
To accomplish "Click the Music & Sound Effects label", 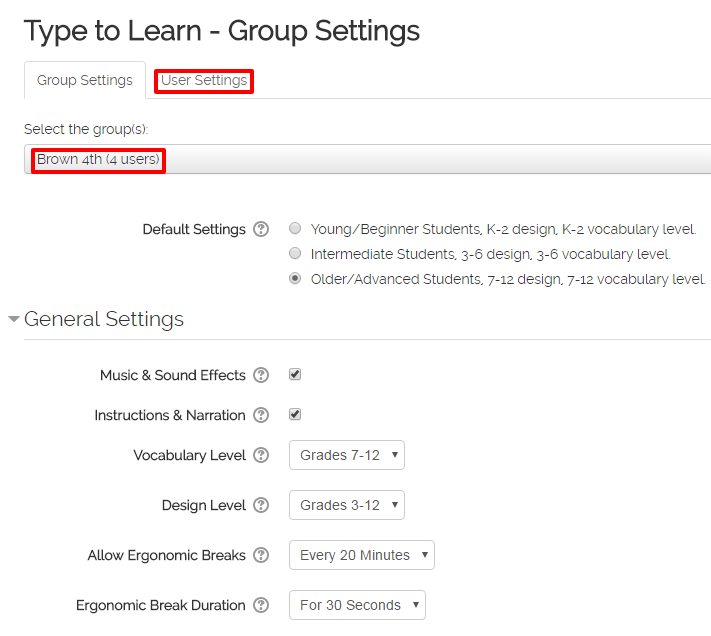I will (x=173, y=375).
